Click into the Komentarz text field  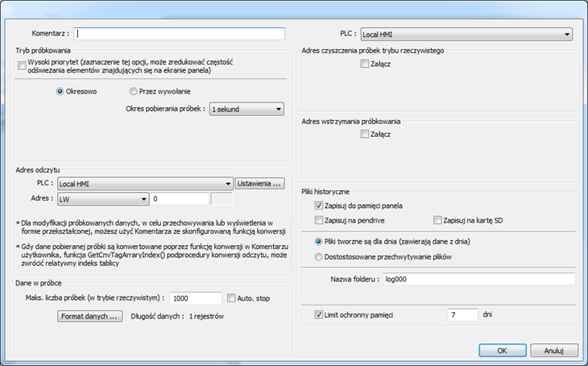tap(180, 34)
